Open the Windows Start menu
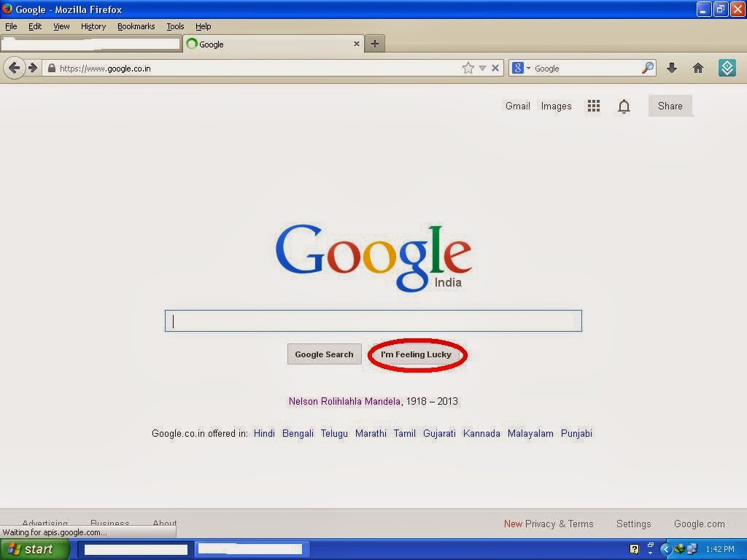 click(x=34, y=549)
